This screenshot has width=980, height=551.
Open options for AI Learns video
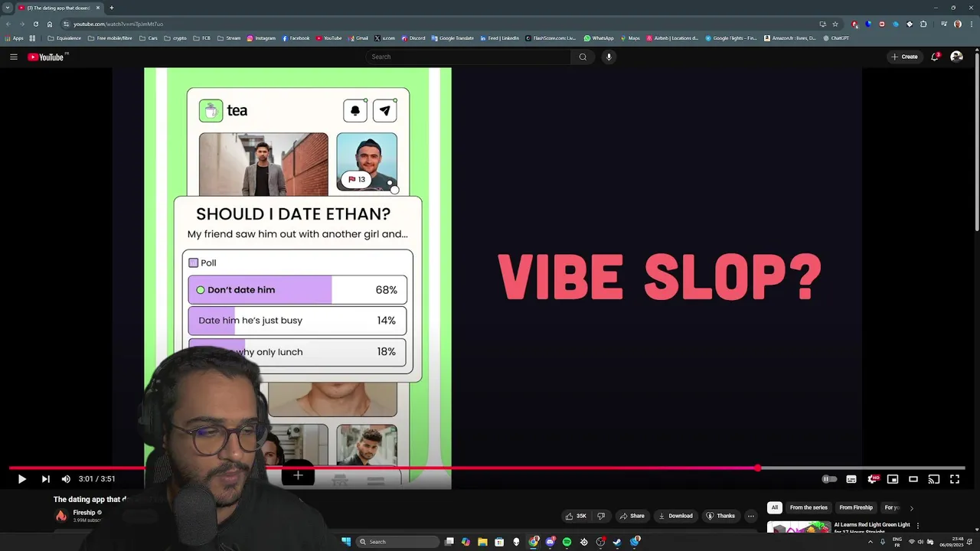pos(918,526)
